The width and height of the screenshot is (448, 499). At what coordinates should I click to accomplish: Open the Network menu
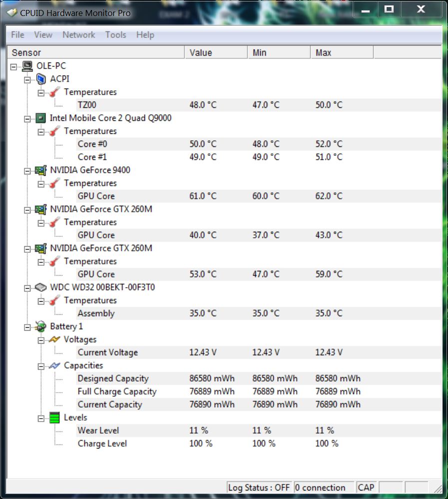tap(78, 34)
